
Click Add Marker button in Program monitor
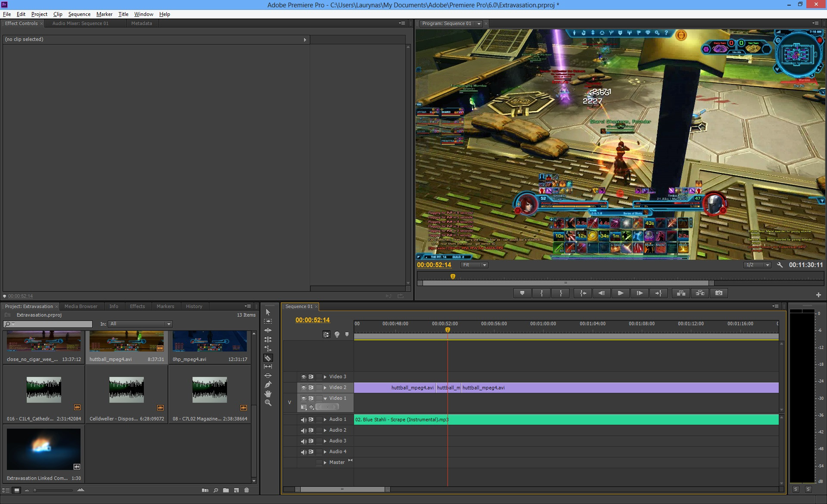pyautogui.click(x=522, y=293)
